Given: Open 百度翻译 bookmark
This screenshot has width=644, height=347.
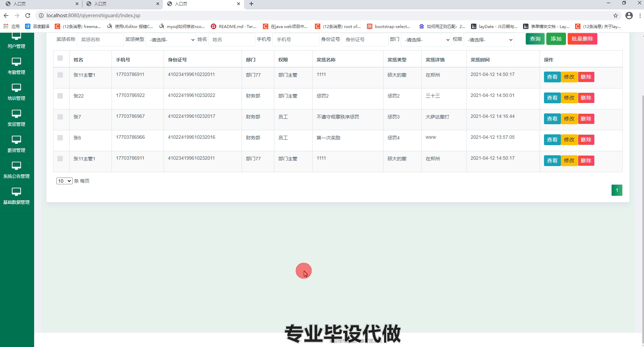Looking at the screenshot, I should point(38,26).
